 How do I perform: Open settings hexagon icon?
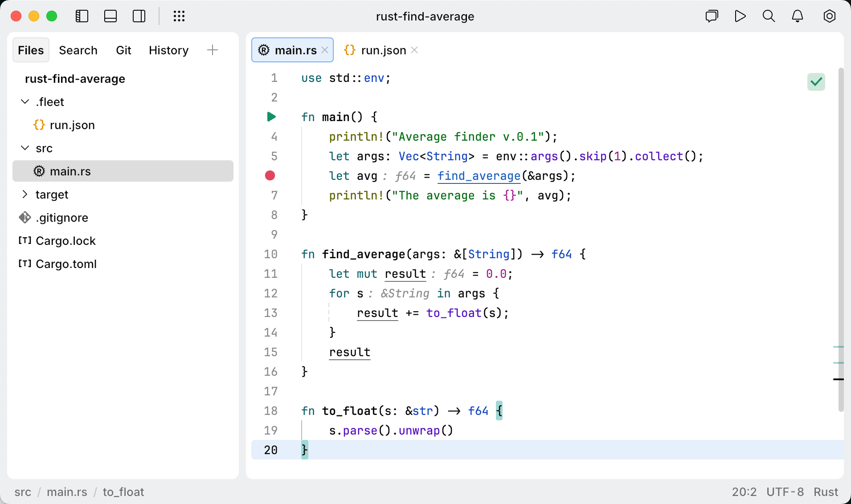pyautogui.click(x=829, y=16)
